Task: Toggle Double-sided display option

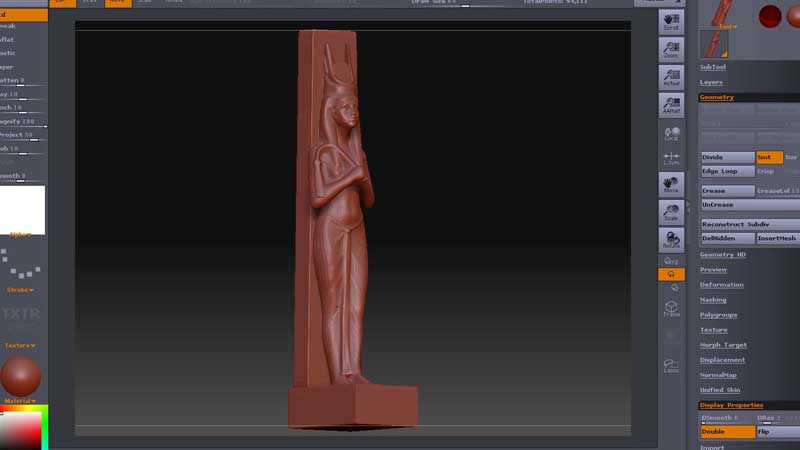Action: 728,432
